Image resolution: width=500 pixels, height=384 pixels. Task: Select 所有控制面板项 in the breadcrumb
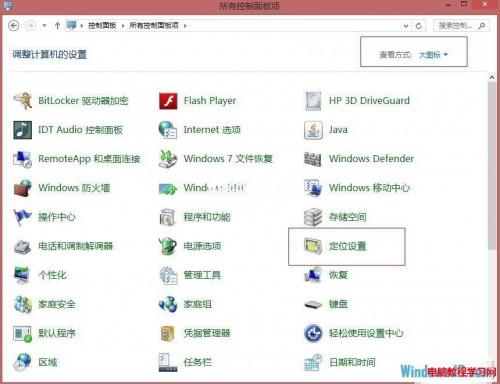pyautogui.click(x=154, y=26)
